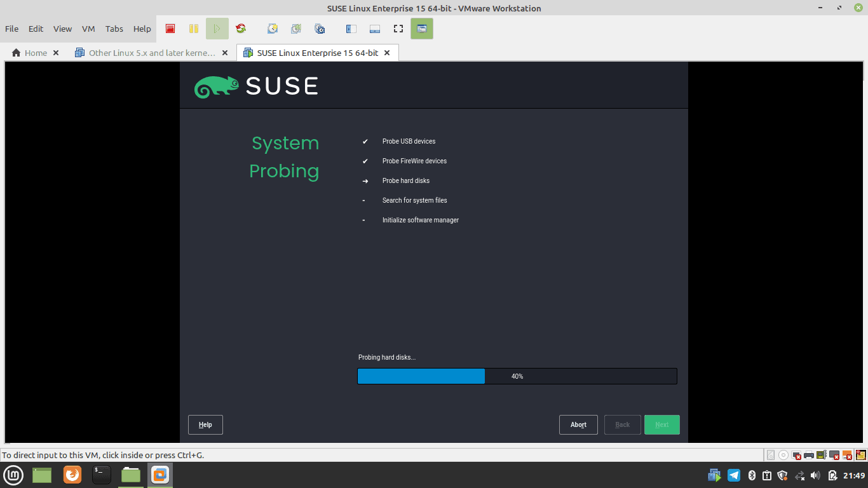This screenshot has height=488, width=868.
Task: Take a snapshot using the clock toolbar icon
Action: (x=273, y=29)
